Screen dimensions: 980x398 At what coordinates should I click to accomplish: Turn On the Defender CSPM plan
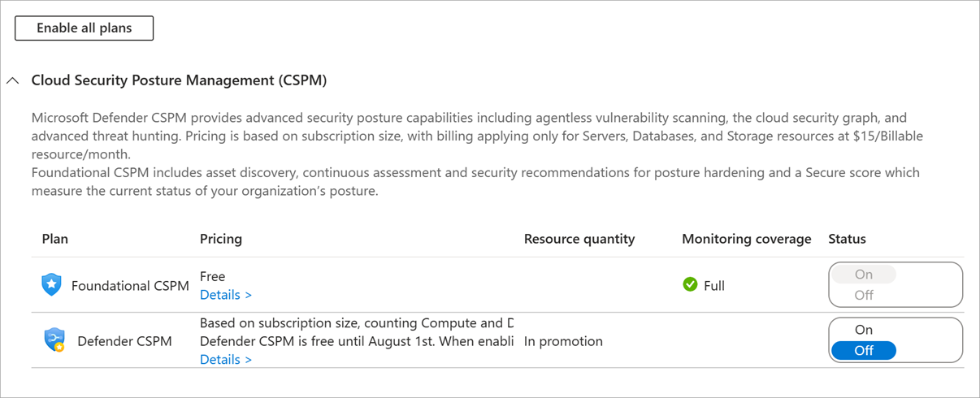pyautogui.click(x=864, y=330)
